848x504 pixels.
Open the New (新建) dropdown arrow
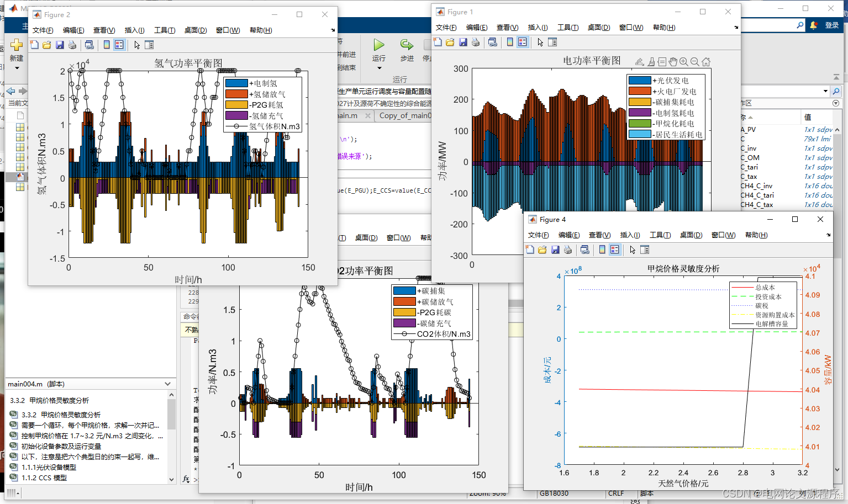(17, 68)
